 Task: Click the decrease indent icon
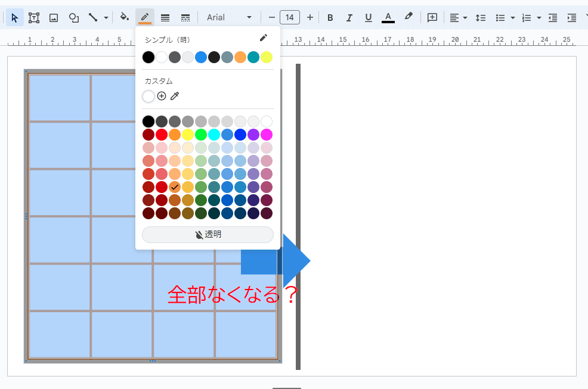[552, 18]
